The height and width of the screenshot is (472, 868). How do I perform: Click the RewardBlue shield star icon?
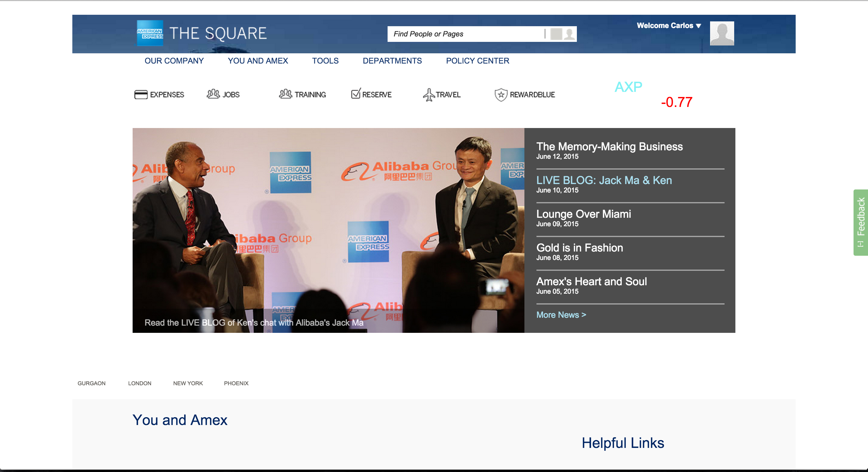501,95
